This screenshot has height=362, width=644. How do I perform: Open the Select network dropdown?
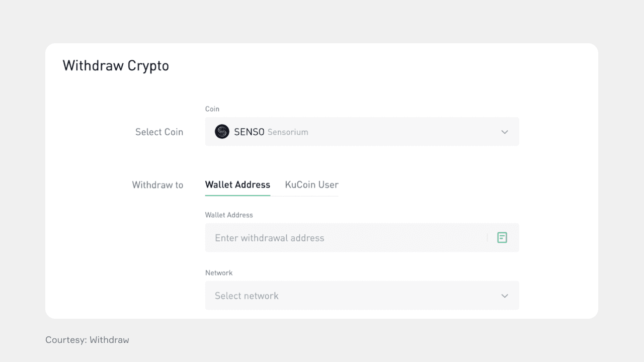coord(362,296)
